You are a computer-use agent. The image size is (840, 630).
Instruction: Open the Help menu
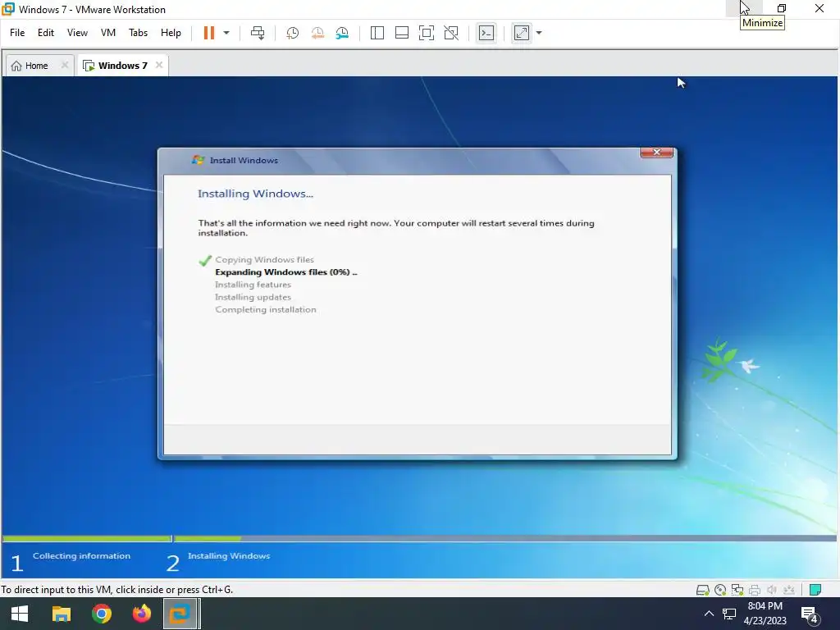171,33
